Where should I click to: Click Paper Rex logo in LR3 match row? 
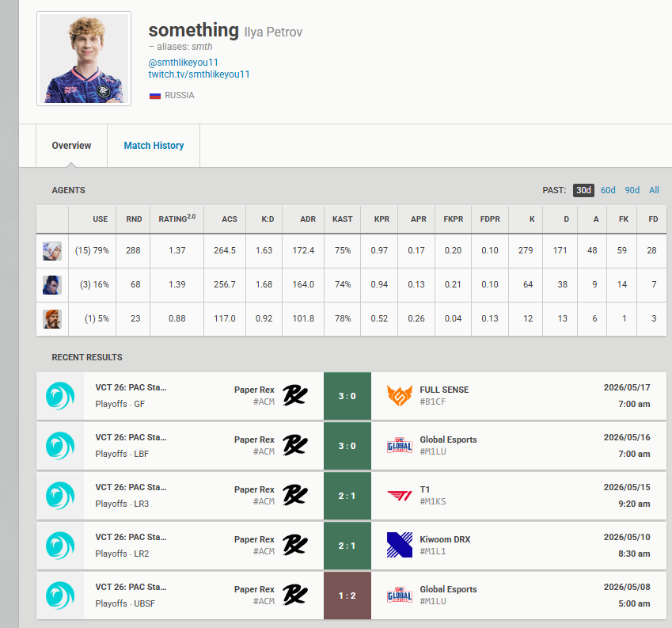pyautogui.click(x=295, y=495)
